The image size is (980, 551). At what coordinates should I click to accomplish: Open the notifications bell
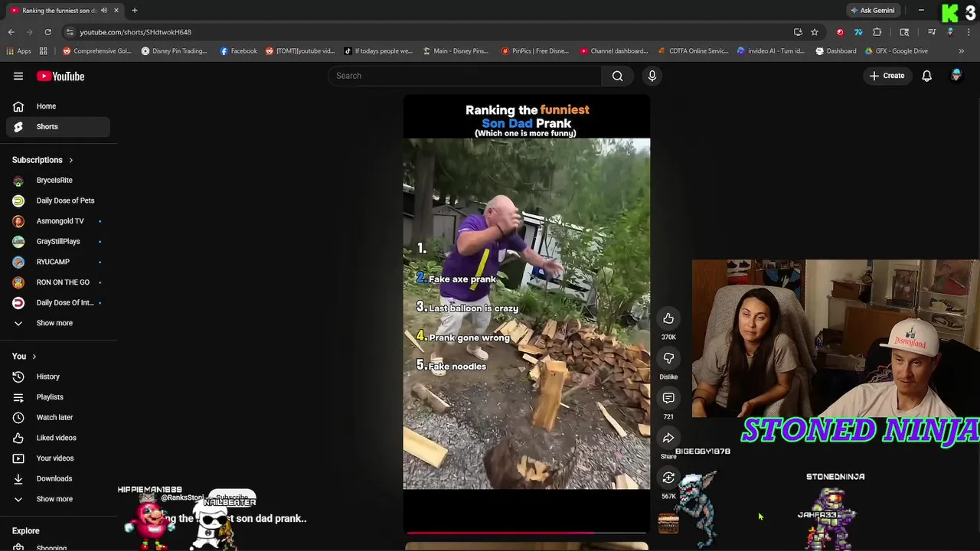point(926,76)
